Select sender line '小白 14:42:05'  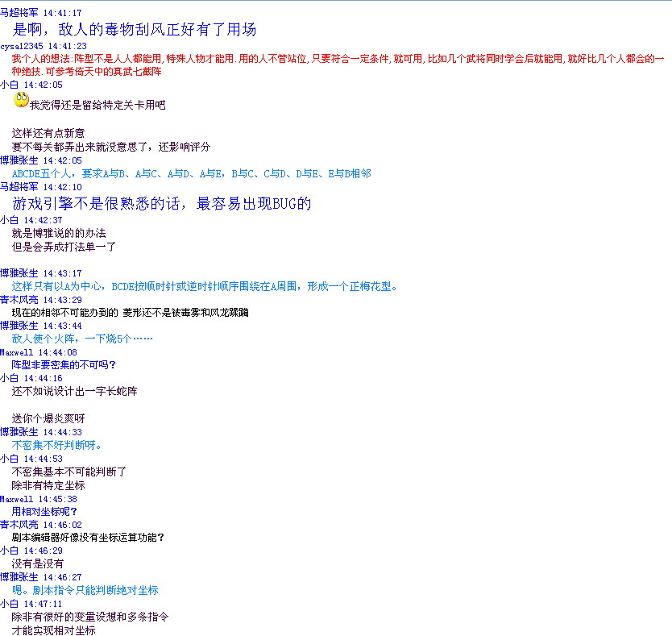[31, 85]
